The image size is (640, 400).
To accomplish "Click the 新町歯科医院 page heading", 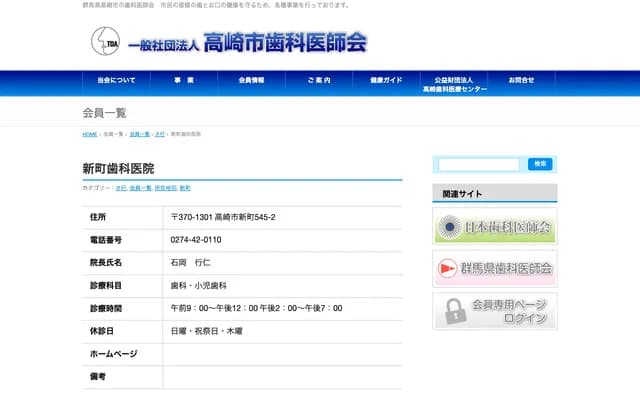I will click(x=118, y=168).
